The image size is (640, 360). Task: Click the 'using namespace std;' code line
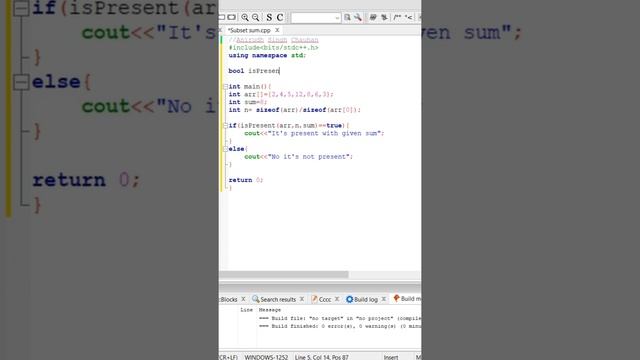[x=267, y=56]
